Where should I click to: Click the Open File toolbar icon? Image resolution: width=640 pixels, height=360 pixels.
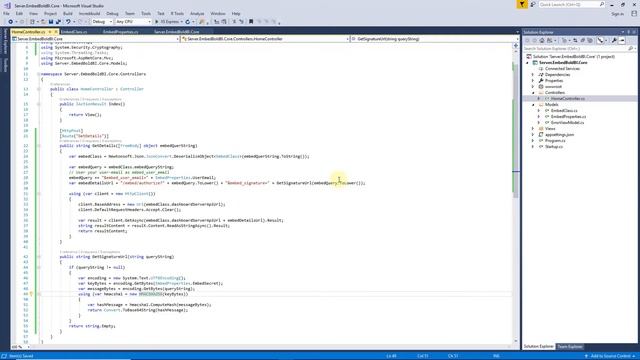pyautogui.click(x=43, y=22)
